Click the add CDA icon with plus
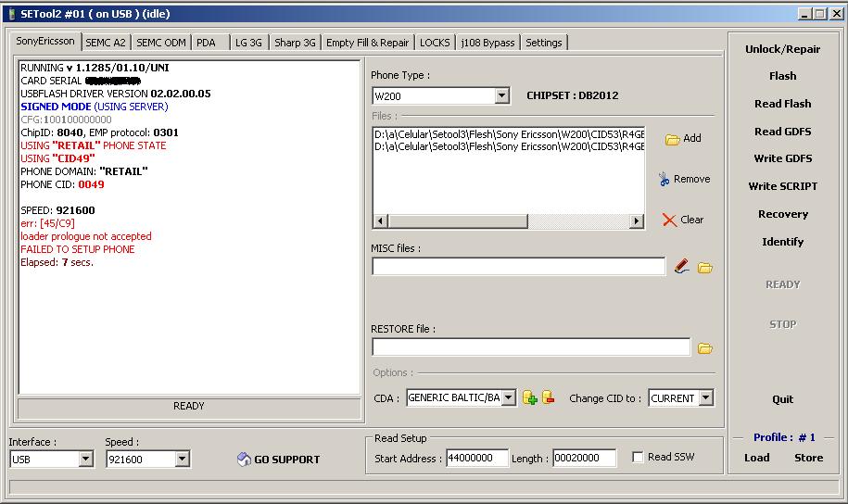This screenshot has width=848, height=504. click(530, 398)
